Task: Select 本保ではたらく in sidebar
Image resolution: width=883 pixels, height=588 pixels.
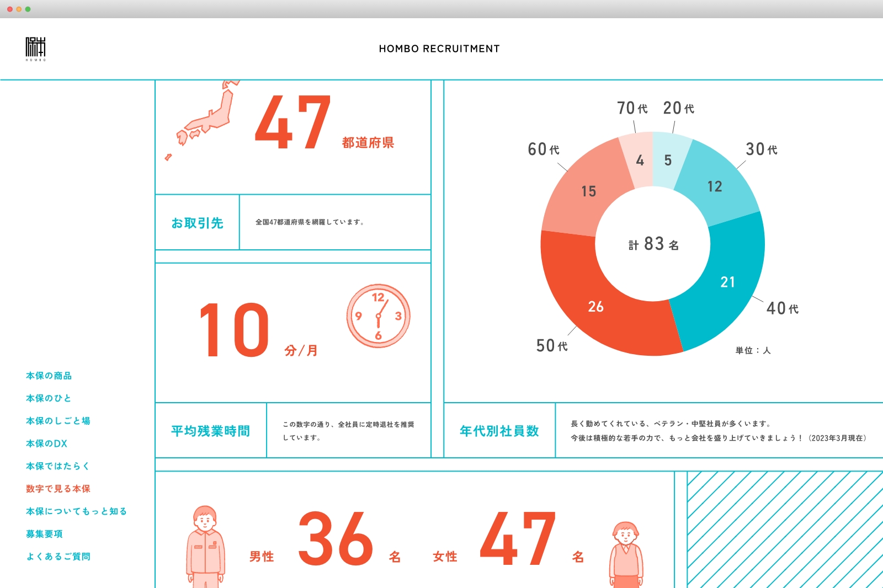Action: click(58, 466)
